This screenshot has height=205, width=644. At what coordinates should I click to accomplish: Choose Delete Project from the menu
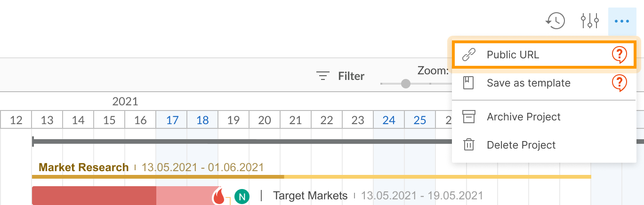click(x=521, y=145)
